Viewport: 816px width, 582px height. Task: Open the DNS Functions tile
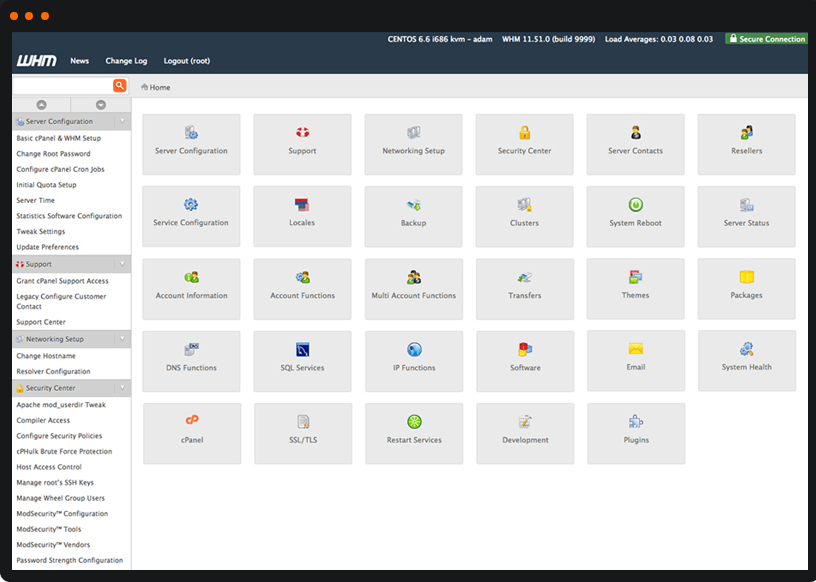pos(191,361)
